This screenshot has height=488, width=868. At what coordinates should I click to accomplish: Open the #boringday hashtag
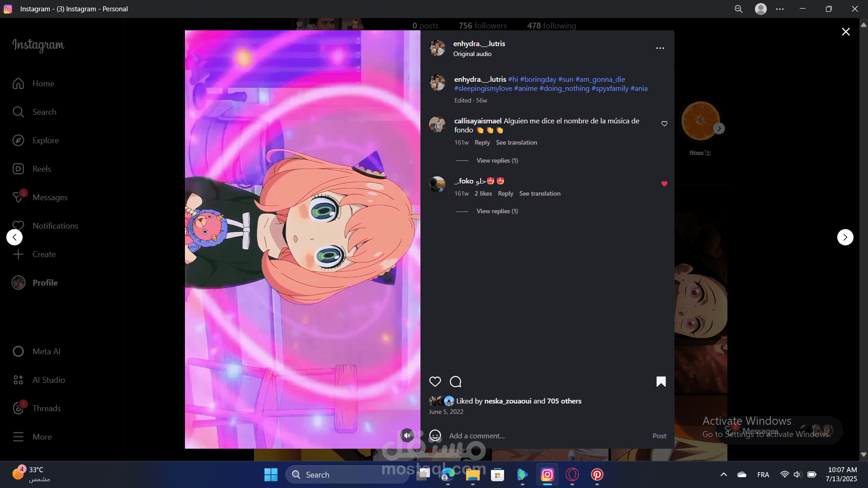(x=538, y=79)
